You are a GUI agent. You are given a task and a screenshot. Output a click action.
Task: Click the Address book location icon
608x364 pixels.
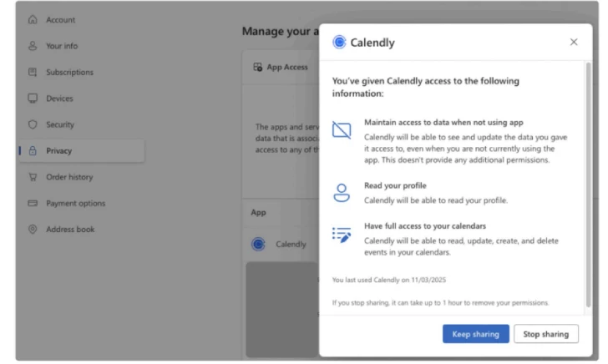tap(33, 230)
